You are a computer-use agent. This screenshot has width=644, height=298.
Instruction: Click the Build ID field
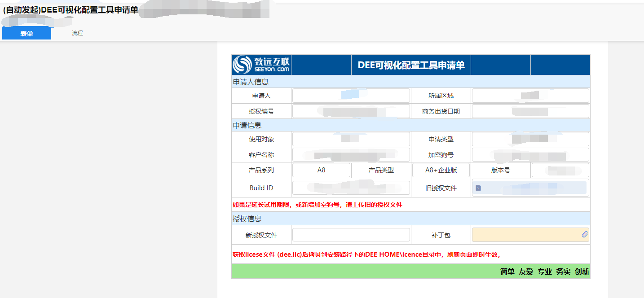click(351, 188)
